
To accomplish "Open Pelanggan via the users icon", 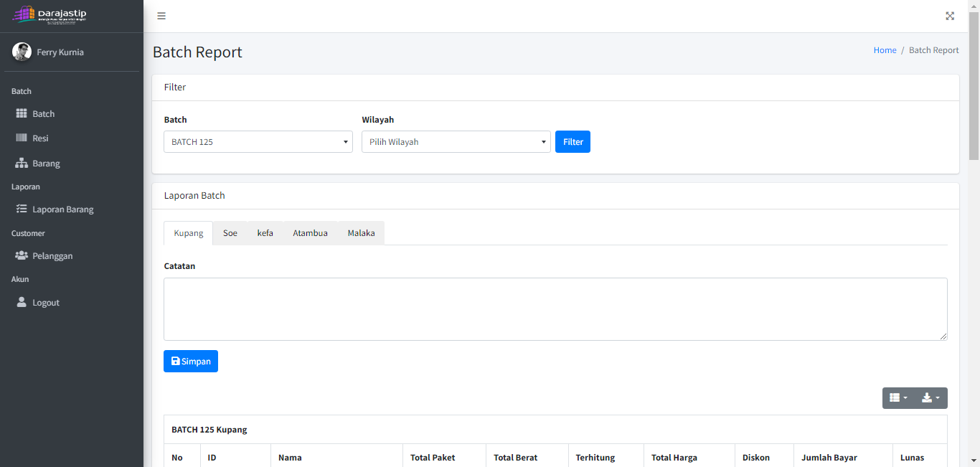I will pyautogui.click(x=22, y=256).
